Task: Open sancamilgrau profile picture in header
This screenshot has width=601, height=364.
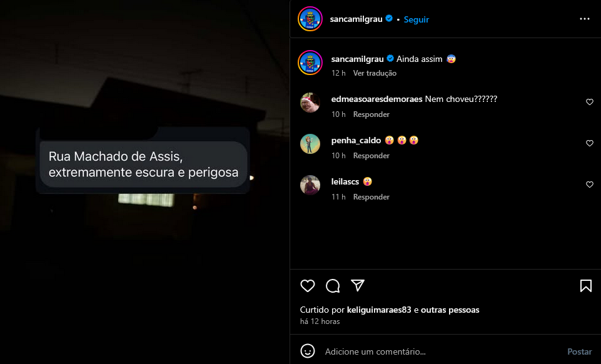Action: click(x=310, y=19)
